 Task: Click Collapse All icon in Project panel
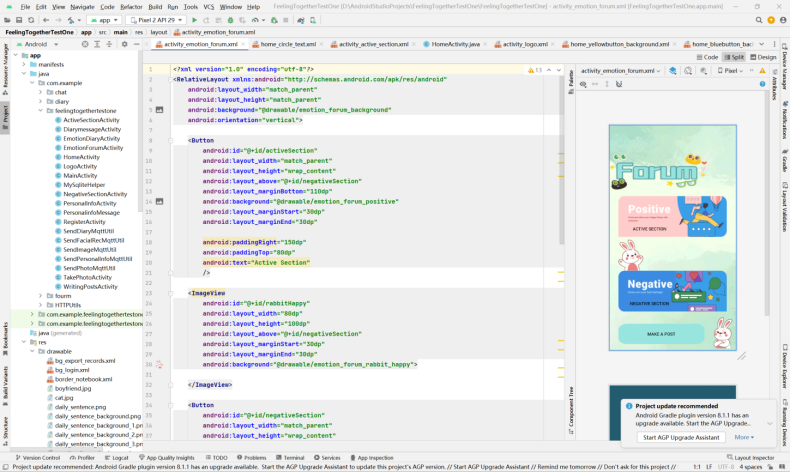point(109,44)
